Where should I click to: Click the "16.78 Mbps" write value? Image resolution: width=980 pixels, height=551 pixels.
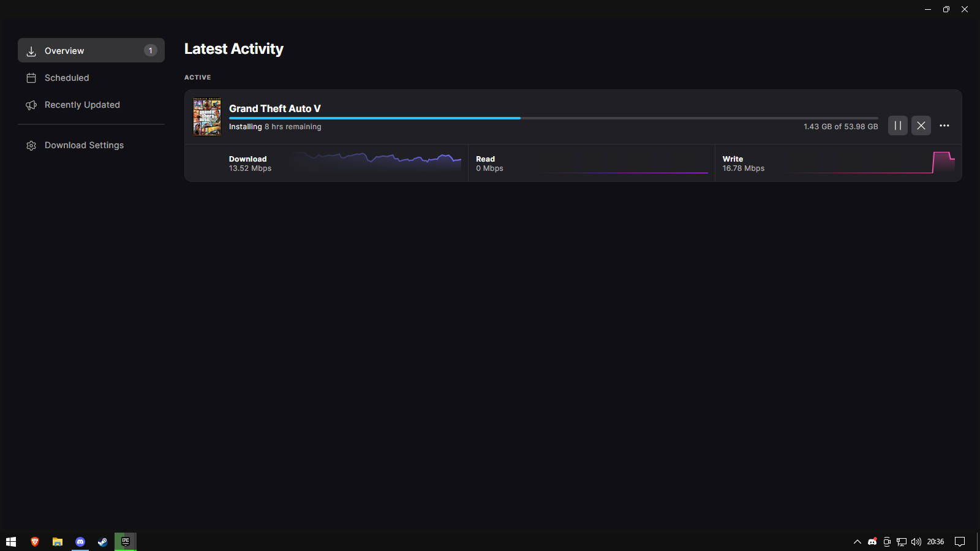point(744,168)
